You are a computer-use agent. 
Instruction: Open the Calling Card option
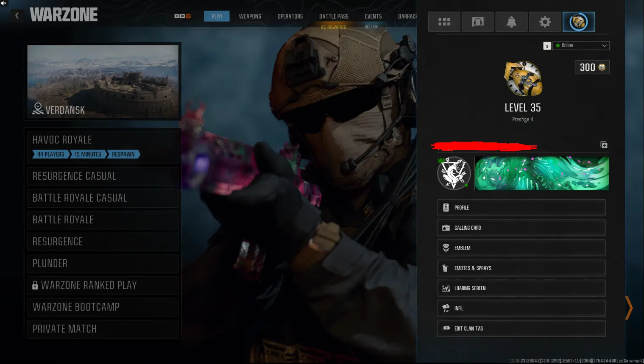[x=521, y=228]
